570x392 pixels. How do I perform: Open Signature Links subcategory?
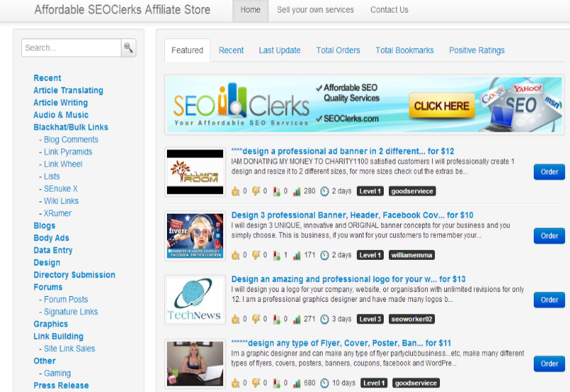coord(70,312)
